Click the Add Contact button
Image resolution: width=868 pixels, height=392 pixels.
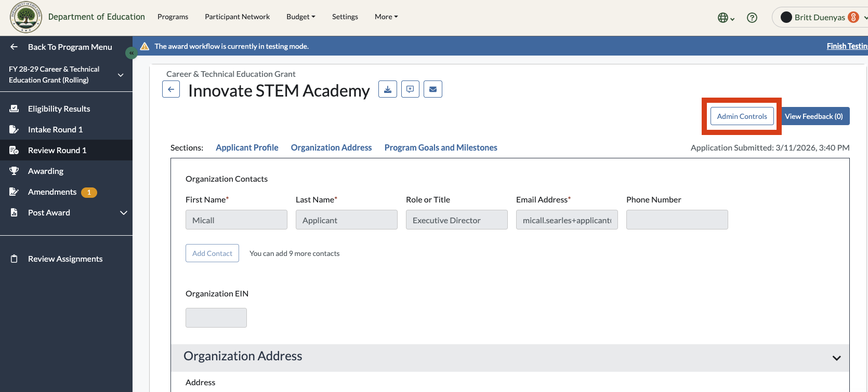[x=212, y=253]
